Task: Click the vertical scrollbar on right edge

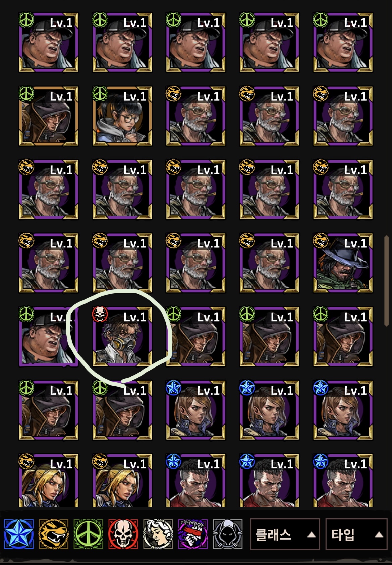Action: (386, 280)
